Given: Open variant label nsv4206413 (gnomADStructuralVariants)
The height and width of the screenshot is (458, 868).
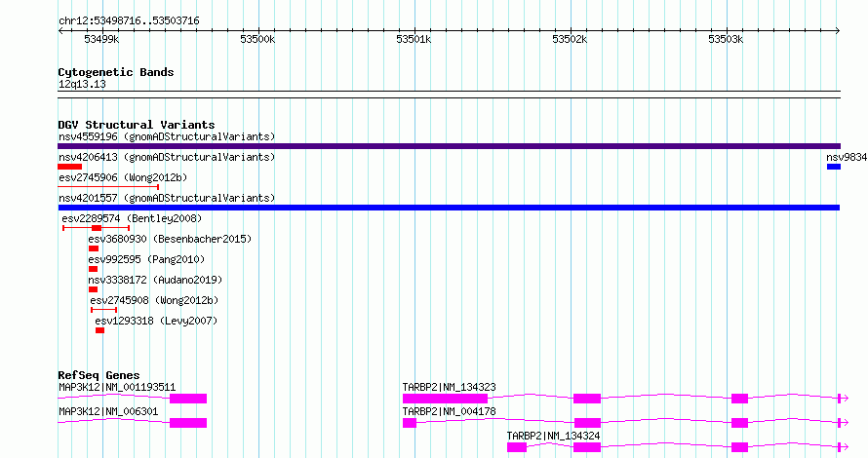Looking at the screenshot, I should [x=167, y=157].
